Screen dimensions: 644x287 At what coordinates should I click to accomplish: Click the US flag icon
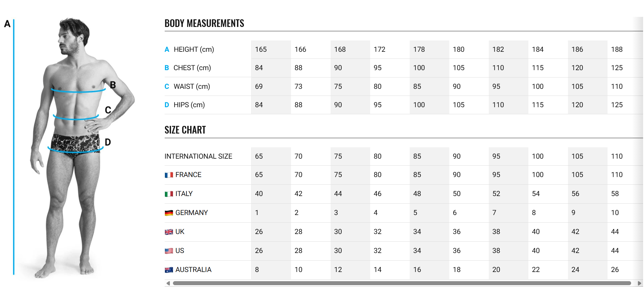point(169,251)
